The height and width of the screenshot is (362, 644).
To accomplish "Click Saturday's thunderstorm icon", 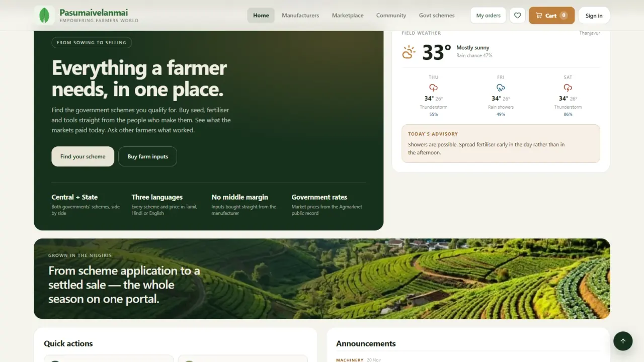I will coord(568,87).
